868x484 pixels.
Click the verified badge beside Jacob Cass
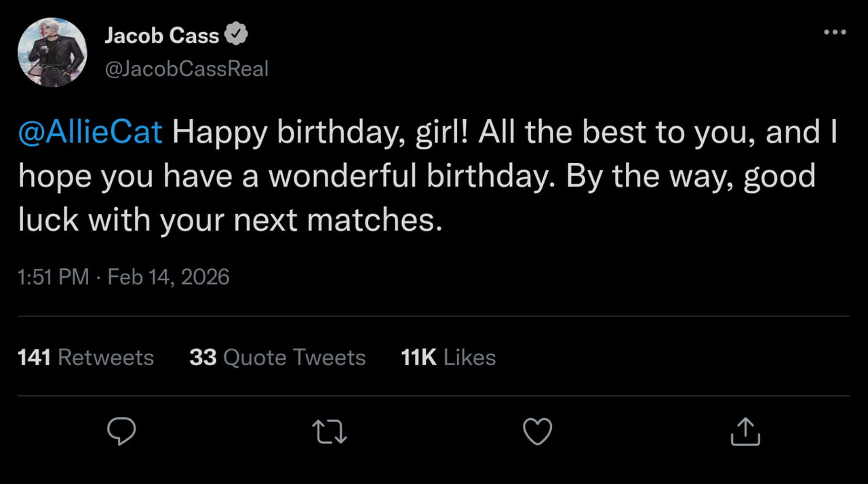[237, 36]
